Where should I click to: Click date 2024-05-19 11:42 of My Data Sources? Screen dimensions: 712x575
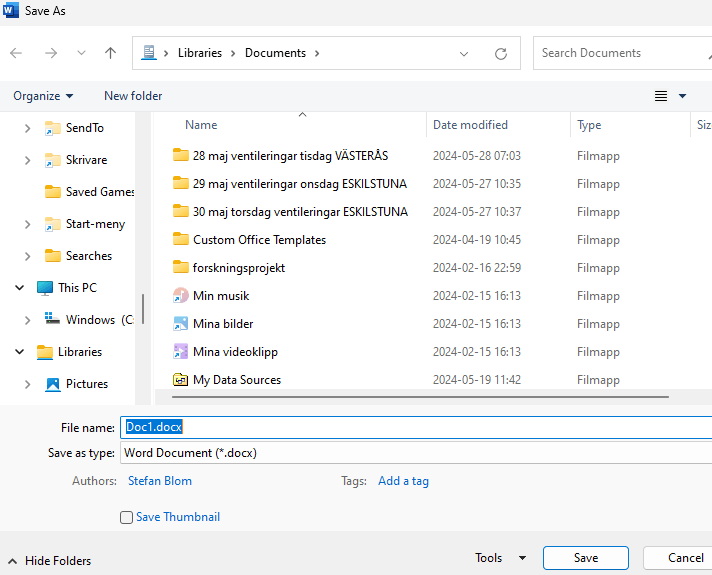477,380
